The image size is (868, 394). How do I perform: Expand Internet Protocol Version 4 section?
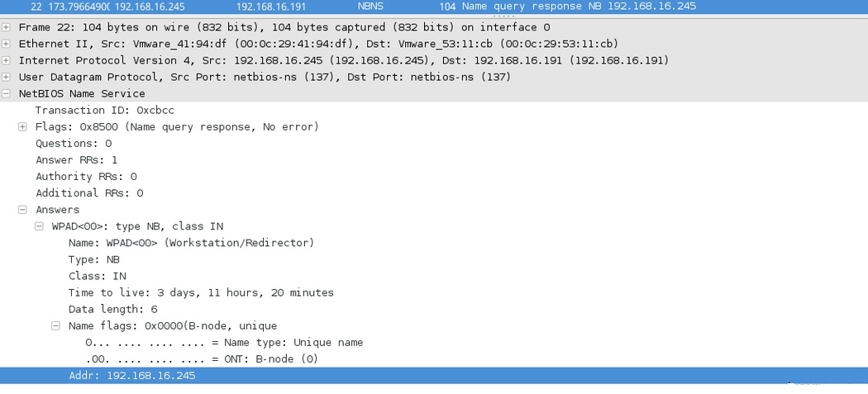click(7, 60)
